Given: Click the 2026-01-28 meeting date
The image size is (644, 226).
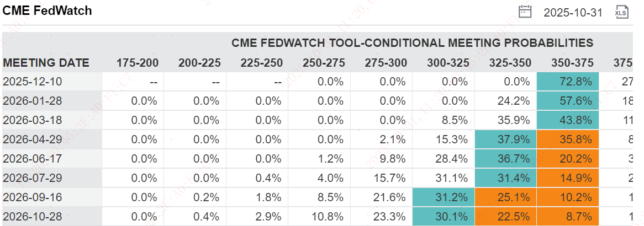Looking at the screenshot, I should coord(33,101).
